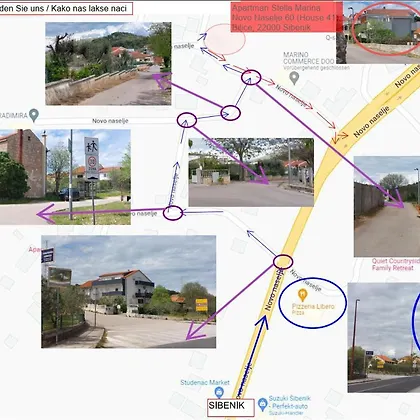Open the photo of the white apartment building
The image size is (420, 420).
[x=128, y=292]
